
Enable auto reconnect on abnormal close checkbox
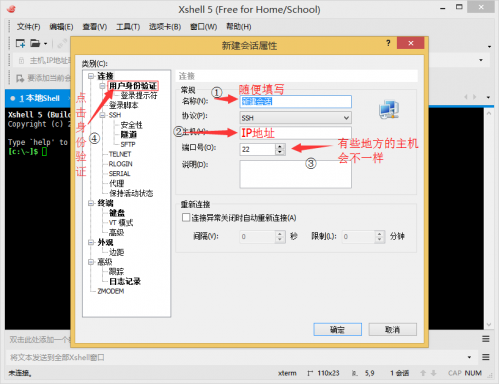coord(186,218)
